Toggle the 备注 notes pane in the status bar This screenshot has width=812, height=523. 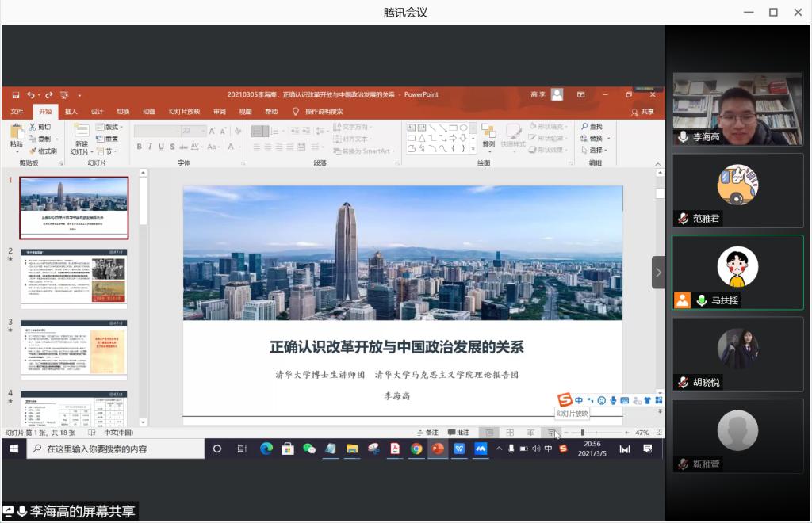coord(427,433)
